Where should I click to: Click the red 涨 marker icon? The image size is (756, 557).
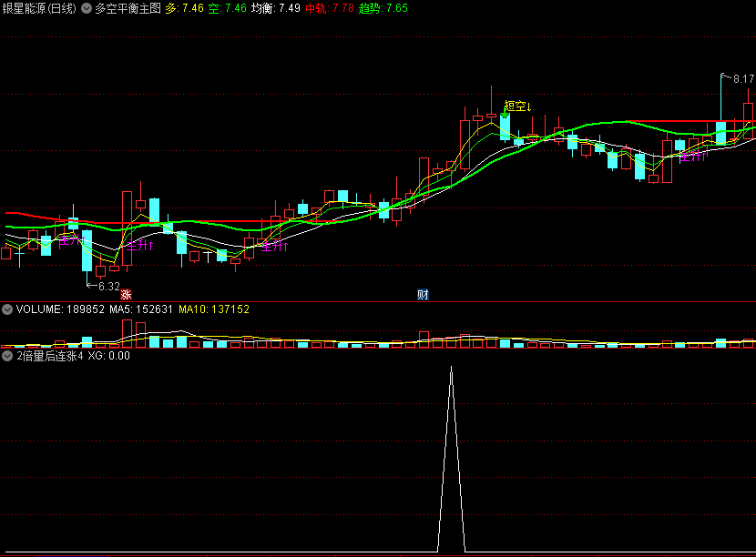(126, 294)
